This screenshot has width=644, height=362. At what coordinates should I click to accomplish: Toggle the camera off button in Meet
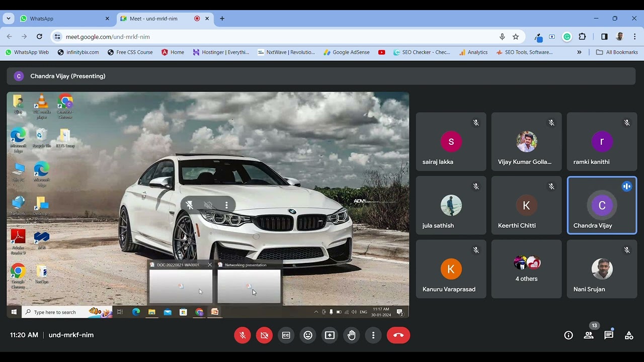click(264, 335)
